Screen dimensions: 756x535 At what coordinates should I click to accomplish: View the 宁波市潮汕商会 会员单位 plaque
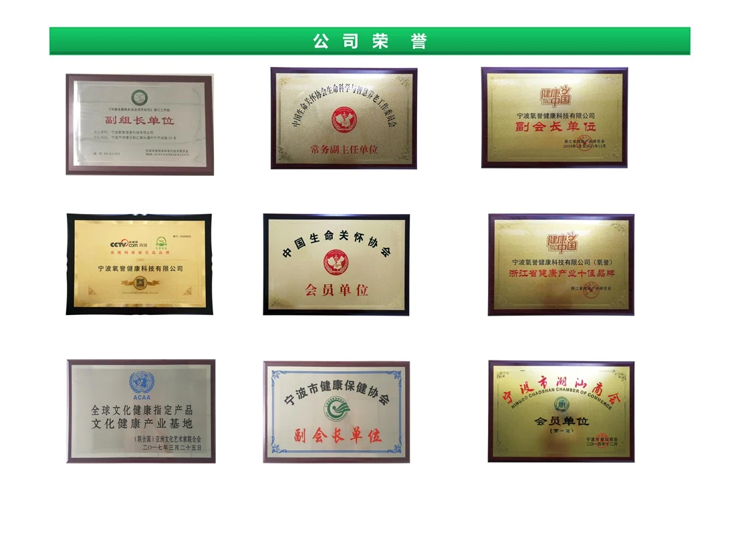561,411
